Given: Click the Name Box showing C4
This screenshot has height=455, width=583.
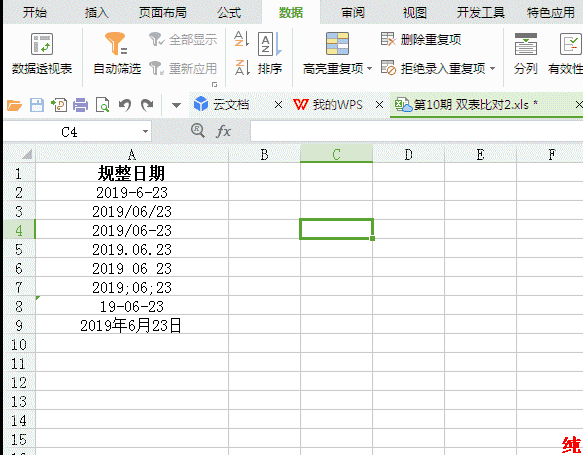Looking at the screenshot, I should 70,132.
